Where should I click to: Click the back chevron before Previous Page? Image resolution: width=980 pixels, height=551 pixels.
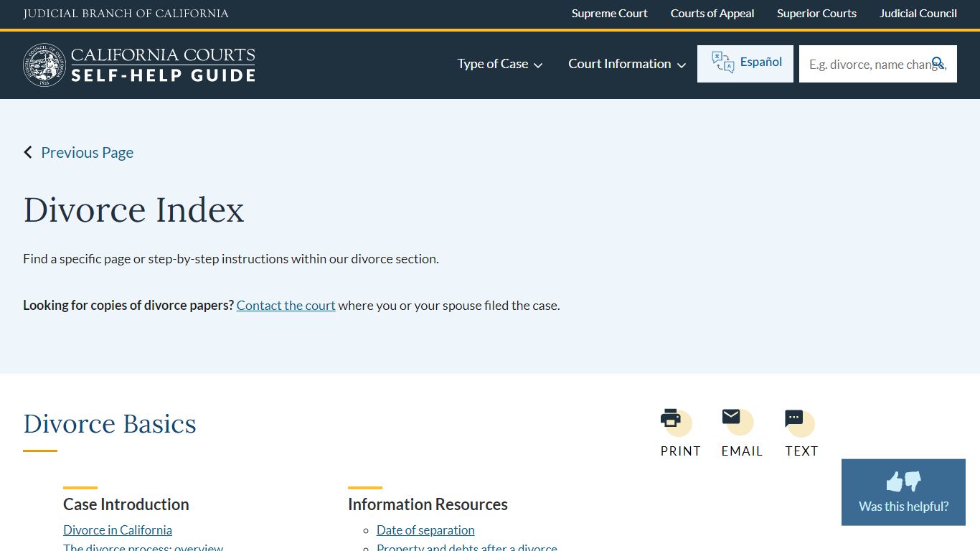[28, 152]
